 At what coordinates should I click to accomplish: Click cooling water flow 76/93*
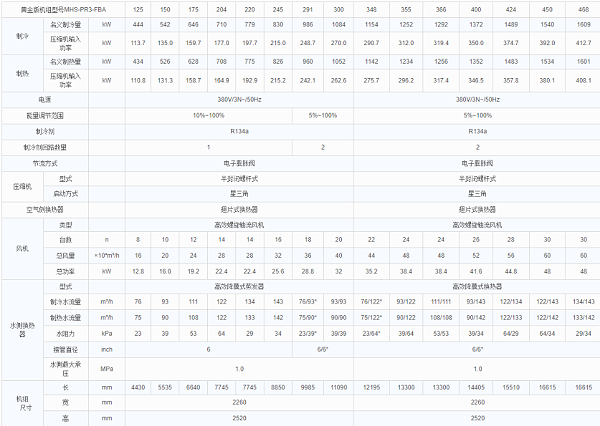(308, 302)
